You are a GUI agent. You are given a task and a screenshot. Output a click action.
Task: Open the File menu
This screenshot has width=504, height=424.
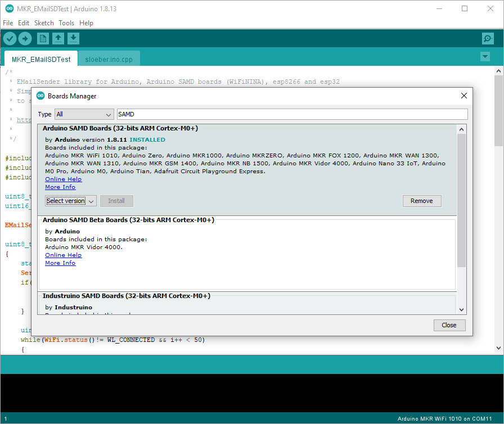coord(8,23)
